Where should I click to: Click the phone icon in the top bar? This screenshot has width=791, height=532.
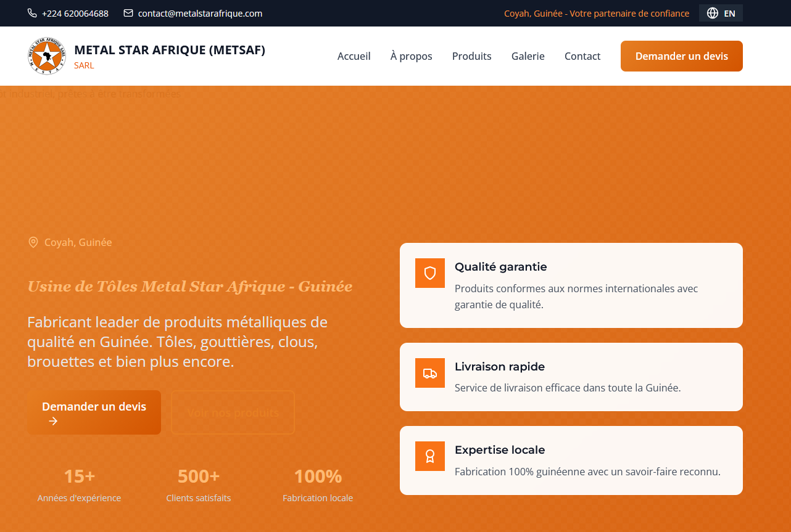(x=32, y=13)
